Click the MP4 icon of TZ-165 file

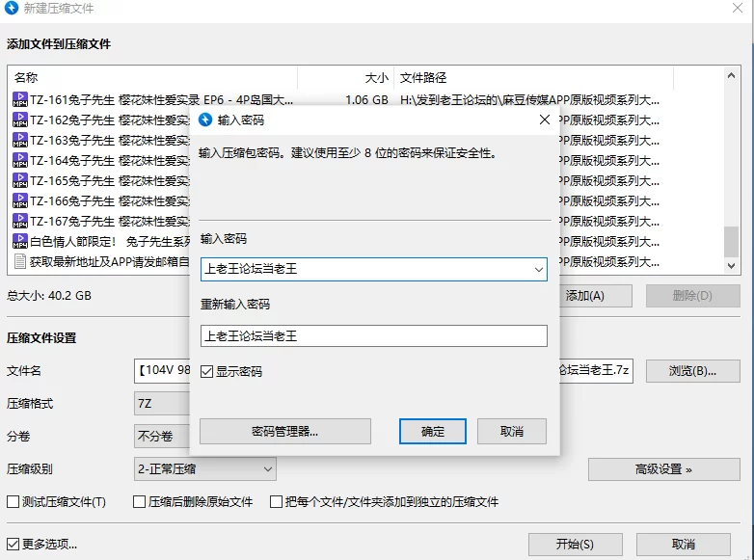20,180
